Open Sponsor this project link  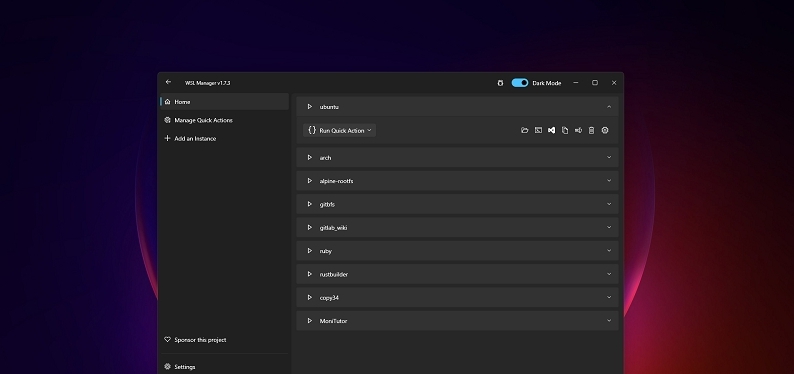tap(224, 340)
